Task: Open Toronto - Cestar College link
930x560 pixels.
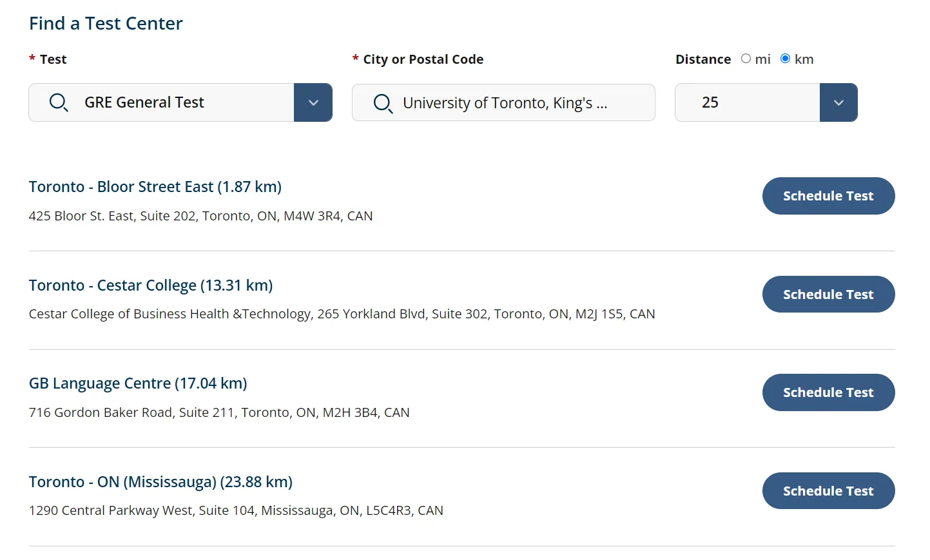Action: click(x=151, y=285)
